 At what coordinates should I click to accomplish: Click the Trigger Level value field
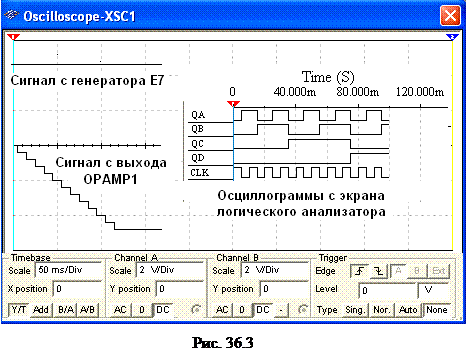click(x=388, y=291)
